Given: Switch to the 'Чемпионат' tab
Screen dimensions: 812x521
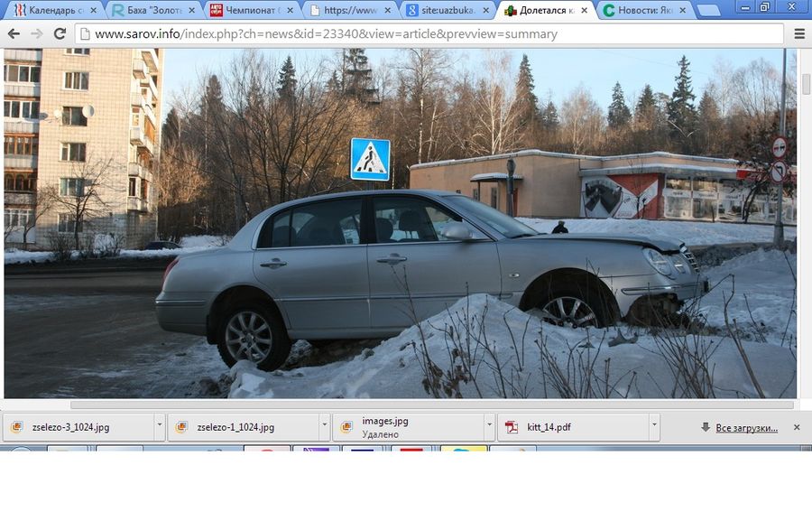Looking at the screenshot, I should click(245, 11).
